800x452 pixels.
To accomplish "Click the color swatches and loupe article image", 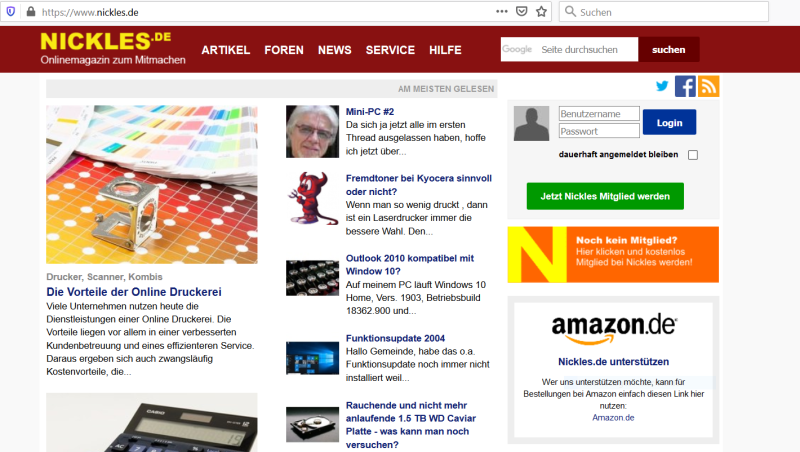I will [x=152, y=185].
